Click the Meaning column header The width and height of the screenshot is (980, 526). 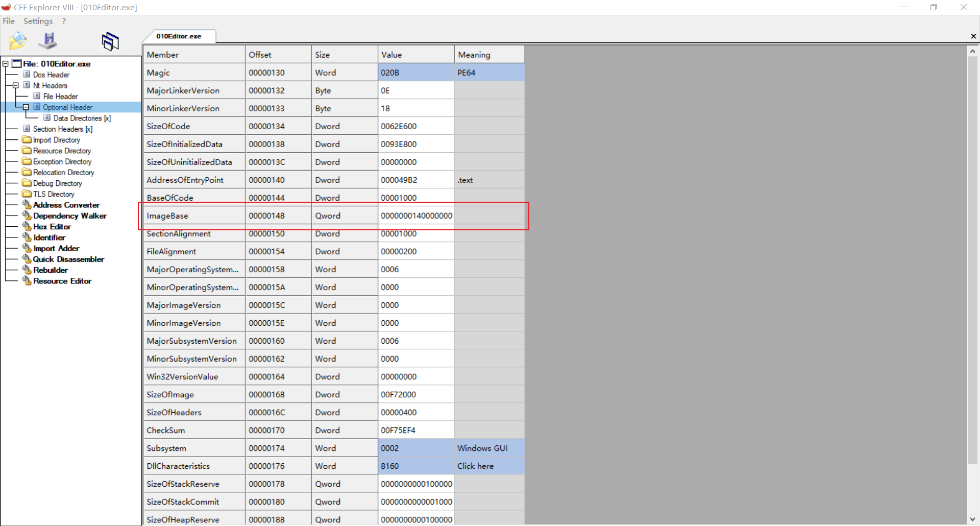tap(489, 55)
